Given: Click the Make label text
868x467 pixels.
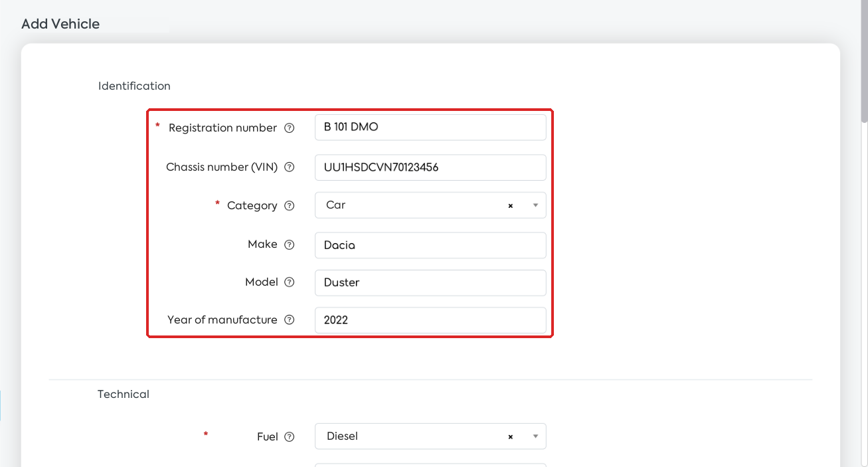Looking at the screenshot, I should [262, 244].
